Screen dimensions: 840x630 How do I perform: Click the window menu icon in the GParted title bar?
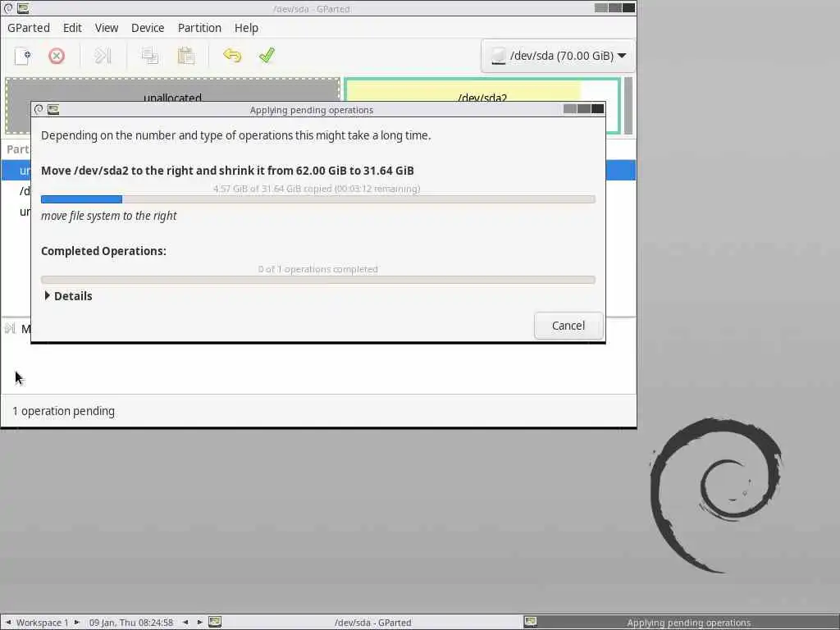pyautogui.click(x=8, y=8)
